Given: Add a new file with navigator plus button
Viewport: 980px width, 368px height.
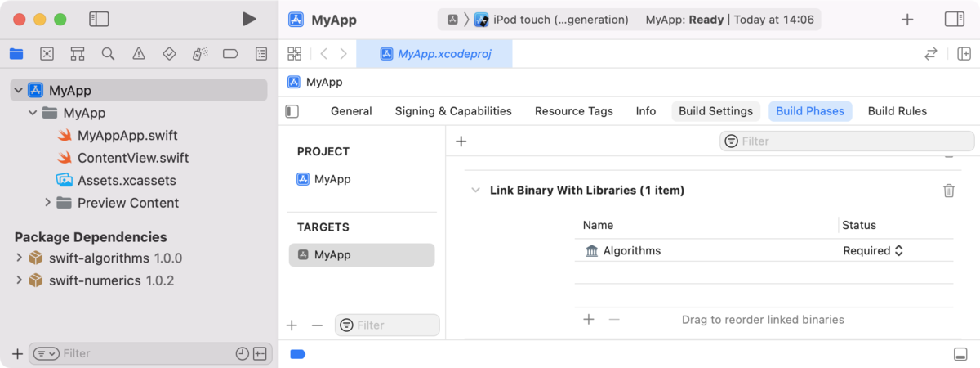Looking at the screenshot, I should [17, 353].
